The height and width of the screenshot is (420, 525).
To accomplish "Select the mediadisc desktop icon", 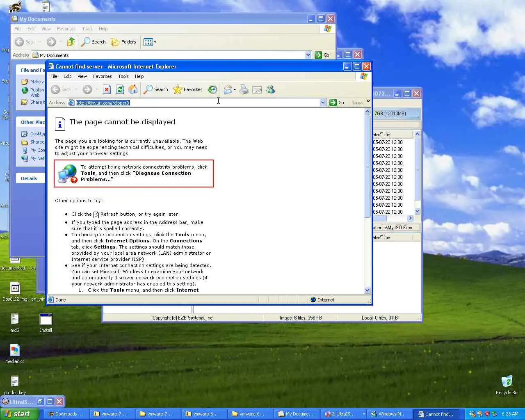I will click(15, 354).
